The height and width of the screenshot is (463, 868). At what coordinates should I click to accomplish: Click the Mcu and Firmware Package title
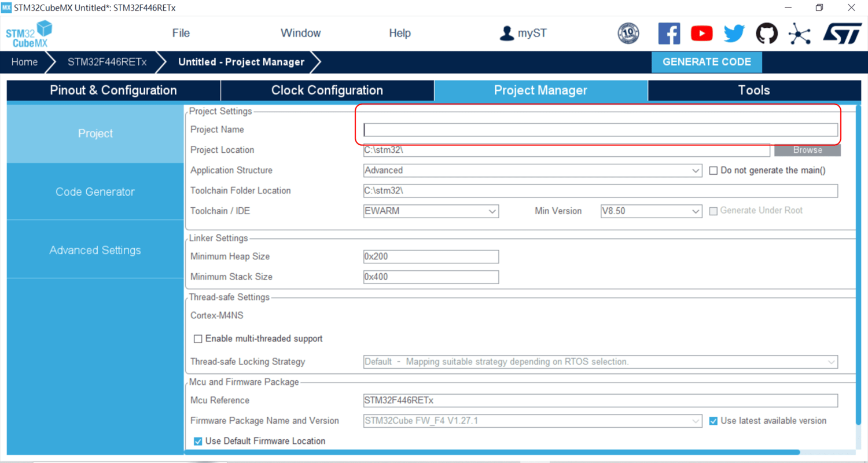point(244,382)
